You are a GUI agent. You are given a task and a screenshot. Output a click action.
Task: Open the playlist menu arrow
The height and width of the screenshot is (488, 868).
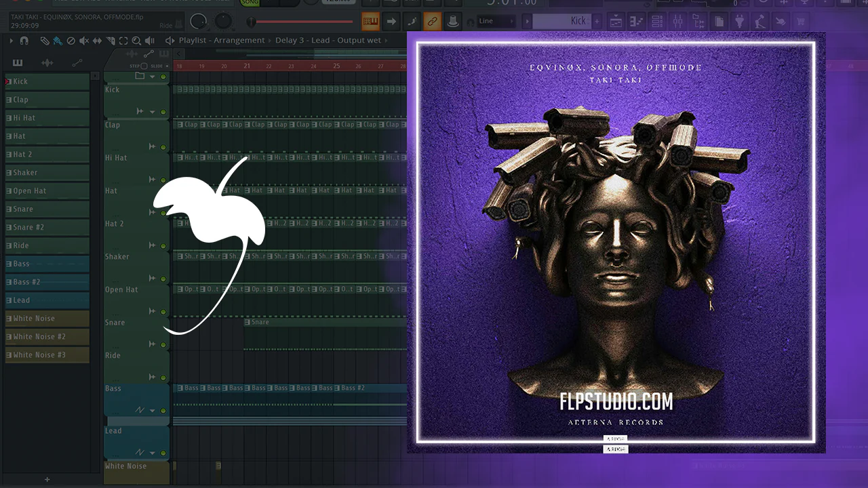[x=11, y=41]
